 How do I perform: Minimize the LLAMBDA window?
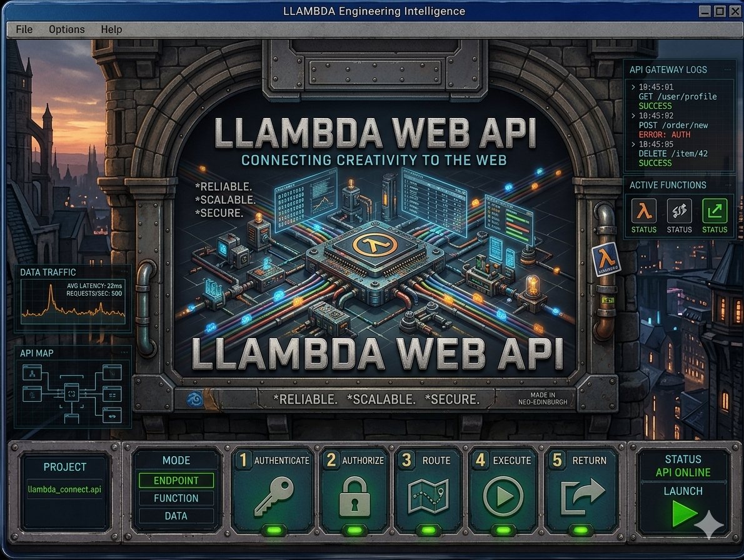click(x=705, y=11)
